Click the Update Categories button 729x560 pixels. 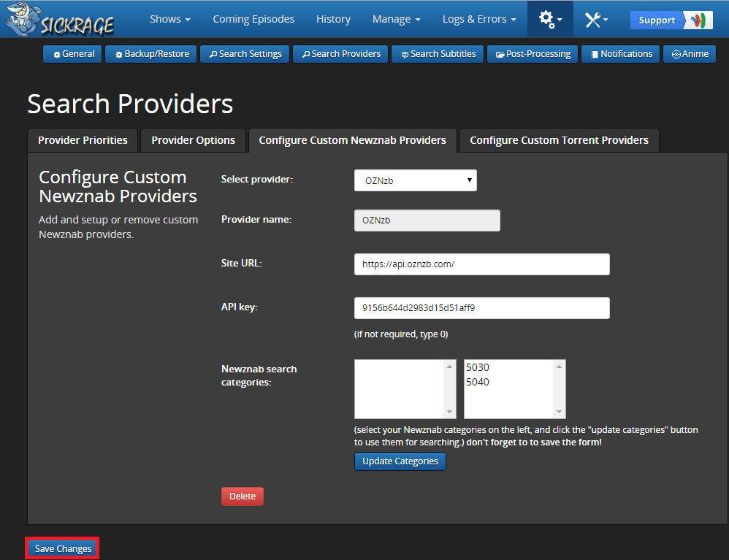(x=400, y=461)
